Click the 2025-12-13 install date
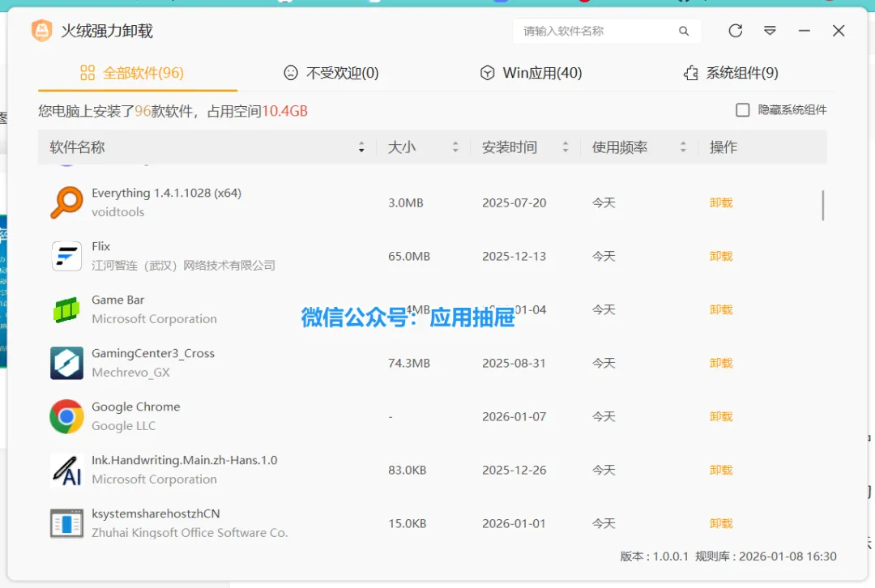The width and height of the screenshot is (875, 588). pyautogui.click(x=514, y=257)
